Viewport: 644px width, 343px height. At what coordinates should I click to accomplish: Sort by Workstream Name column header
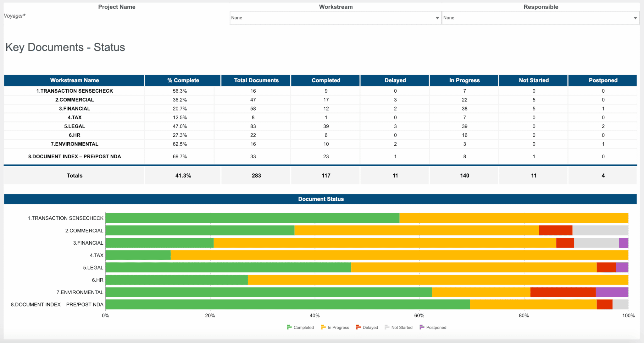(74, 80)
